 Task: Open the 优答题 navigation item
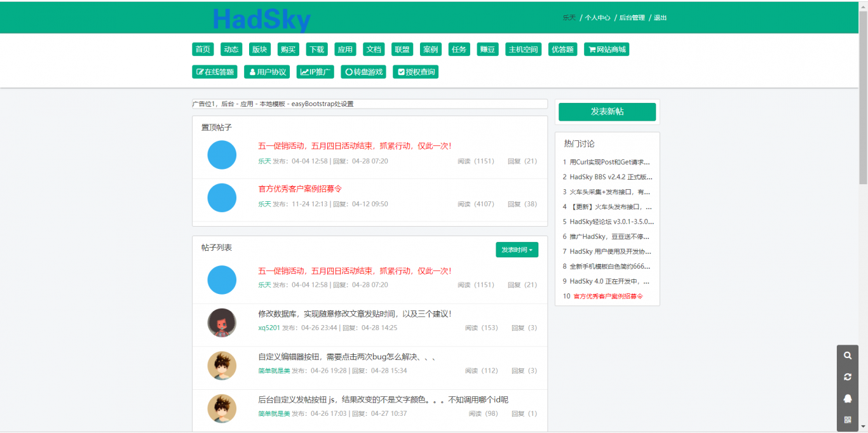tap(563, 50)
